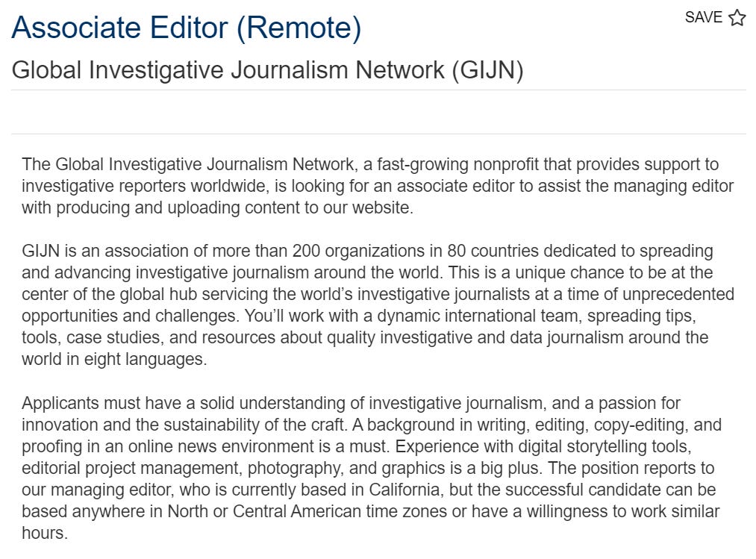
Task: Click the phrase "digital storytelling tools" in the text
Action: (618, 447)
